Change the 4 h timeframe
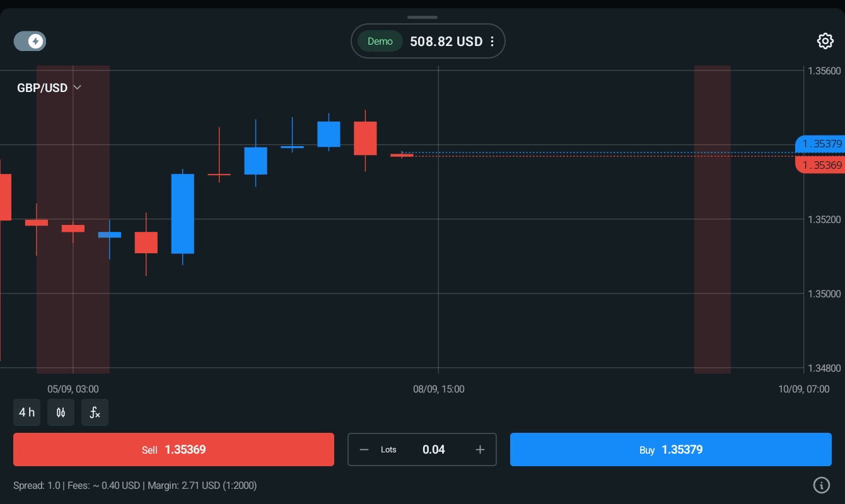845x504 pixels. tap(27, 413)
